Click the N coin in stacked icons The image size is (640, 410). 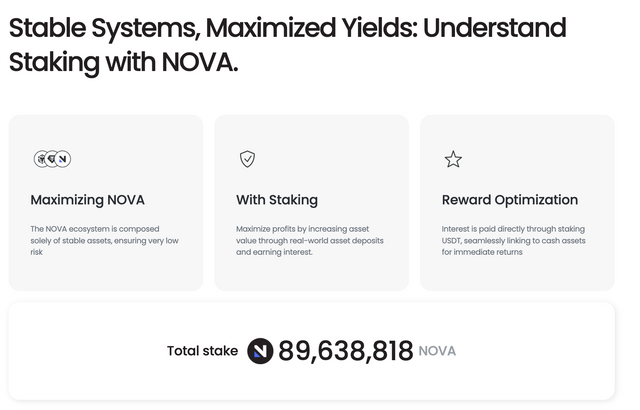[63, 159]
